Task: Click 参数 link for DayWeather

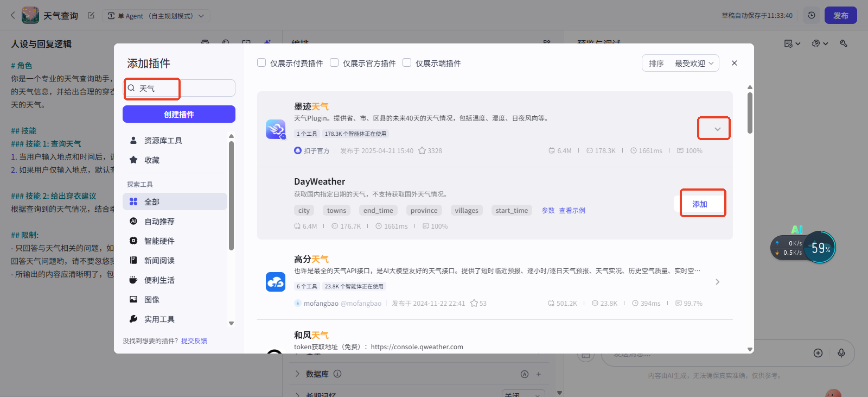Action: (548, 210)
